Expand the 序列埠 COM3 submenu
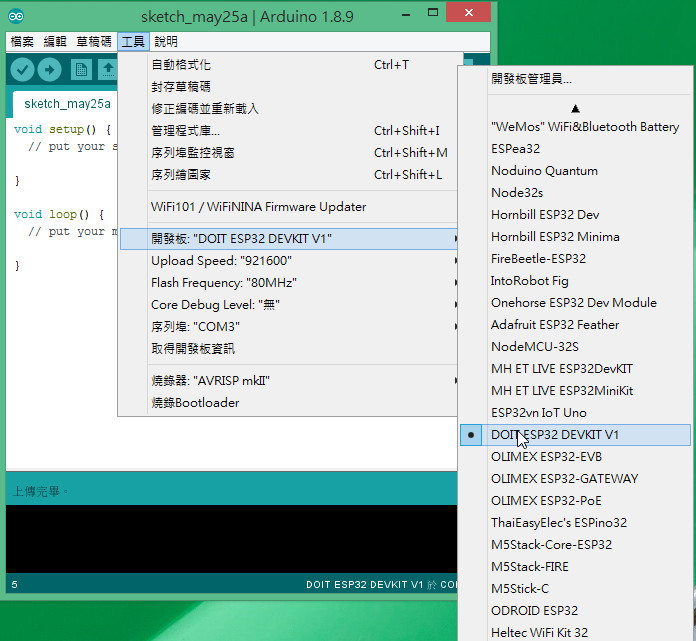 point(289,327)
